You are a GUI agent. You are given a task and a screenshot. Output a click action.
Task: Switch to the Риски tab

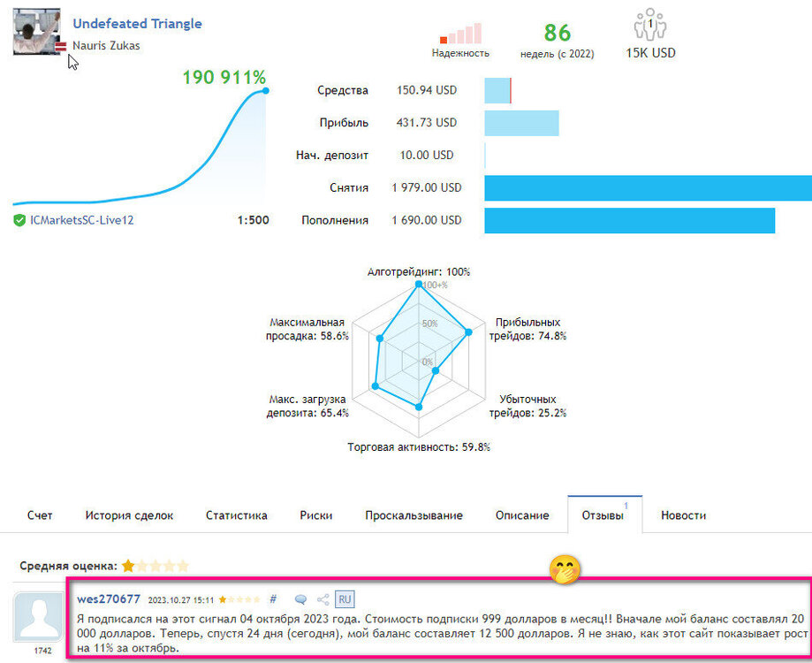coord(316,515)
